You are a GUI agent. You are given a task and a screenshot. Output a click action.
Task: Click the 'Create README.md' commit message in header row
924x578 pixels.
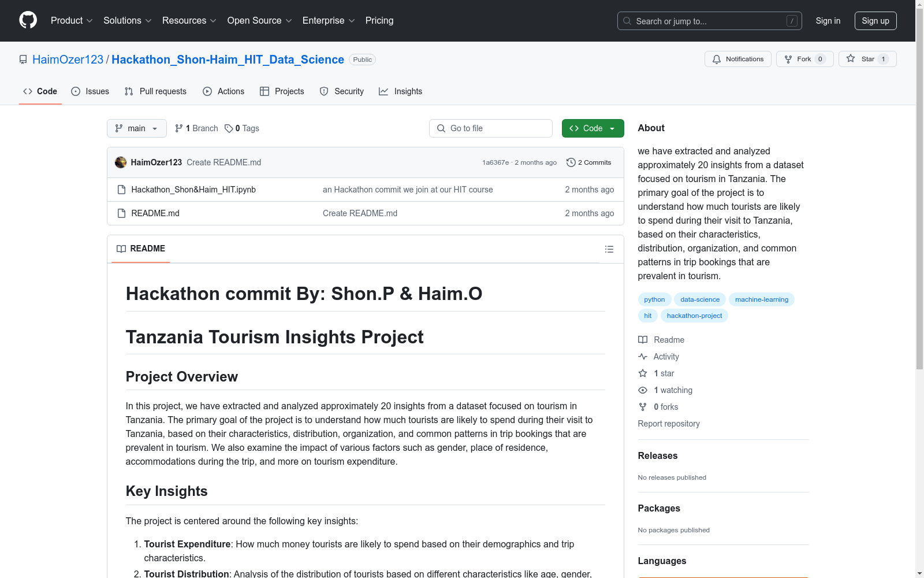[224, 162]
